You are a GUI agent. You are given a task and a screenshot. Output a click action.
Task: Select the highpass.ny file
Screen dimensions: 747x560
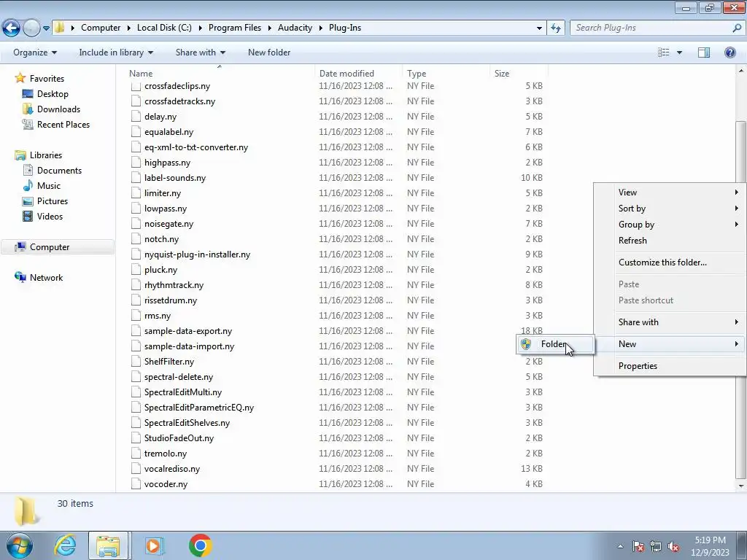[167, 163]
